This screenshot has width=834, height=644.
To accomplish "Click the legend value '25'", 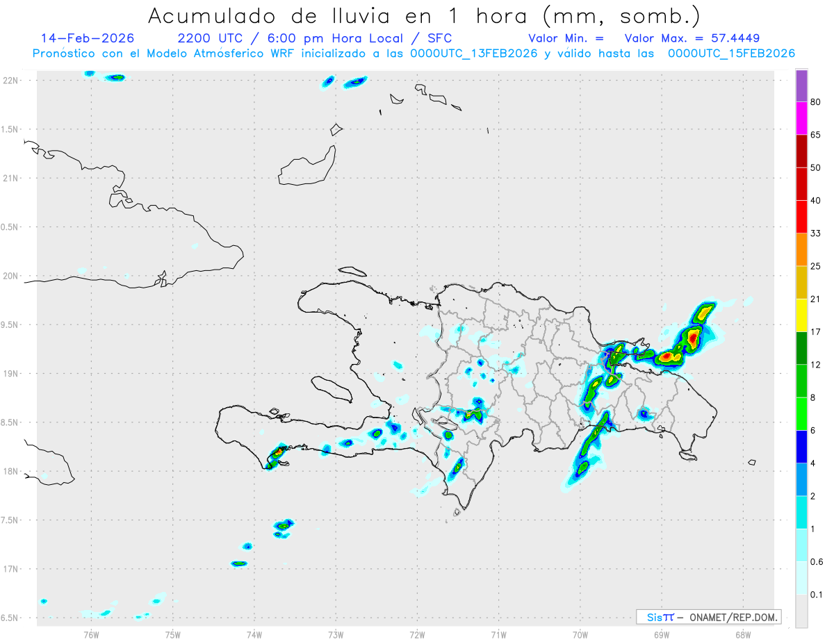I will pyautogui.click(x=815, y=266).
